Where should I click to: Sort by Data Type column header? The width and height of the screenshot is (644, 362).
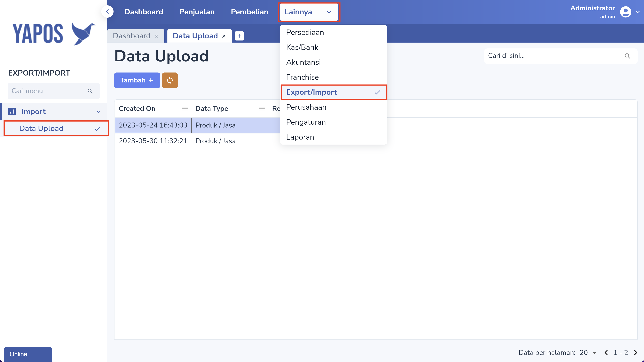212,109
